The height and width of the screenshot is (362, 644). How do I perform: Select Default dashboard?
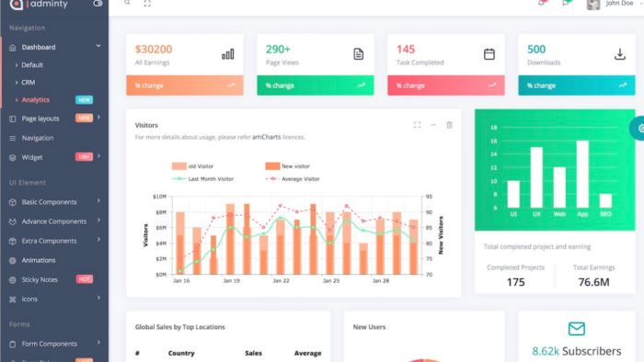coord(32,65)
